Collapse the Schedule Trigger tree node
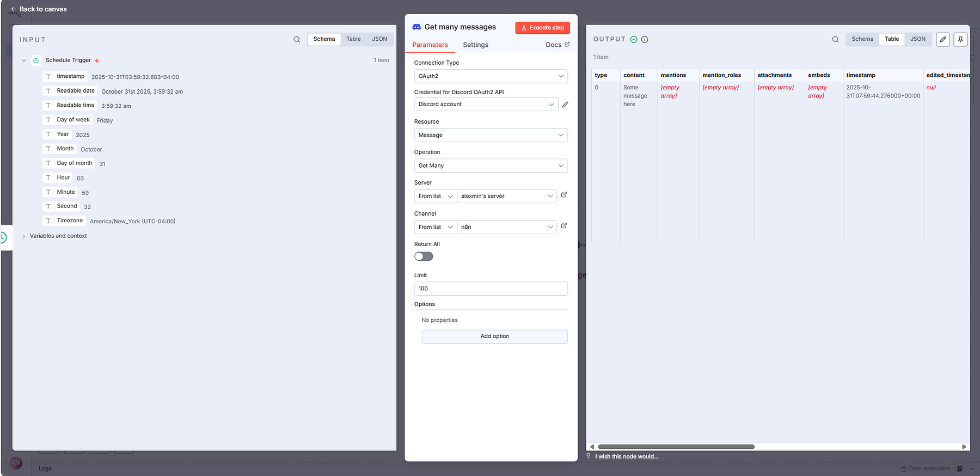Image resolution: width=980 pixels, height=476 pixels. tap(24, 60)
